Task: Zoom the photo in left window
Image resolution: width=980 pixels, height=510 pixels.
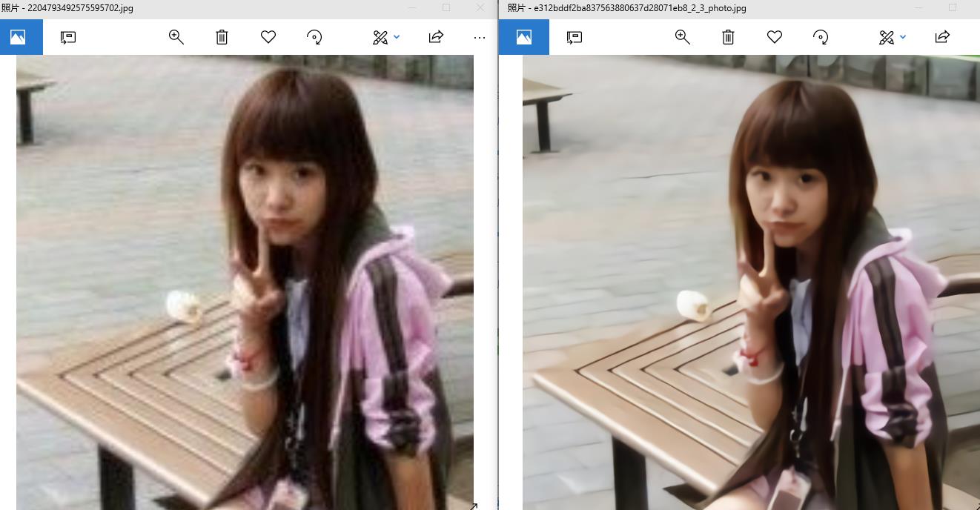Action: tap(176, 37)
